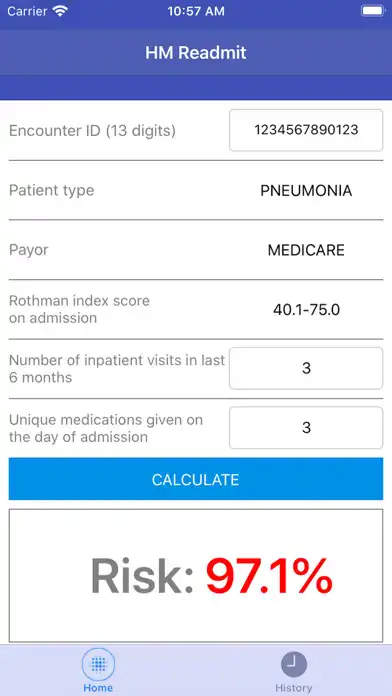Image resolution: width=392 pixels, height=696 pixels.
Task: Click the CALCULATE button
Action: pos(196,479)
